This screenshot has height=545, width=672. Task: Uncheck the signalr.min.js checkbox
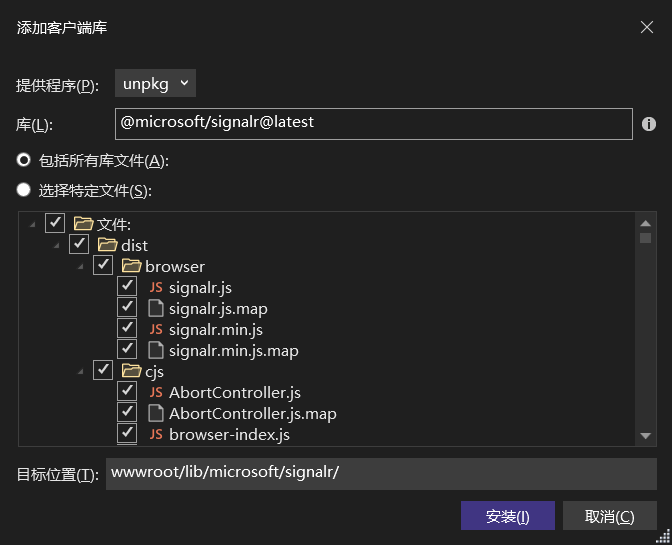coord(127,328)
